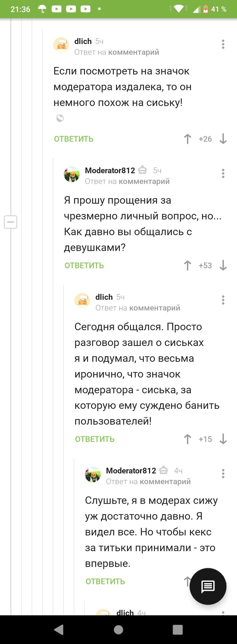Tap ОТВЕТИТЬ under Moderator812's question
Image resolution: width=237 pixels, height=644 pixels.
click(84, 266)
